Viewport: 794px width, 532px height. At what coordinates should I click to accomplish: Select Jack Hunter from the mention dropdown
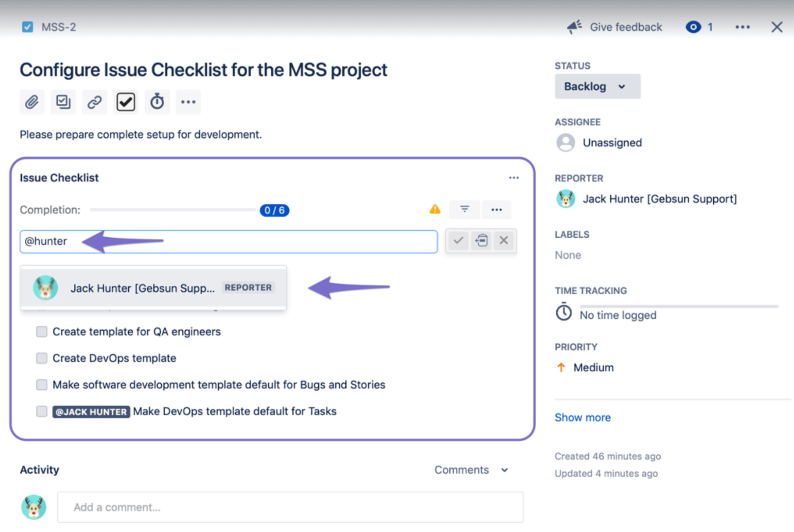152,288
